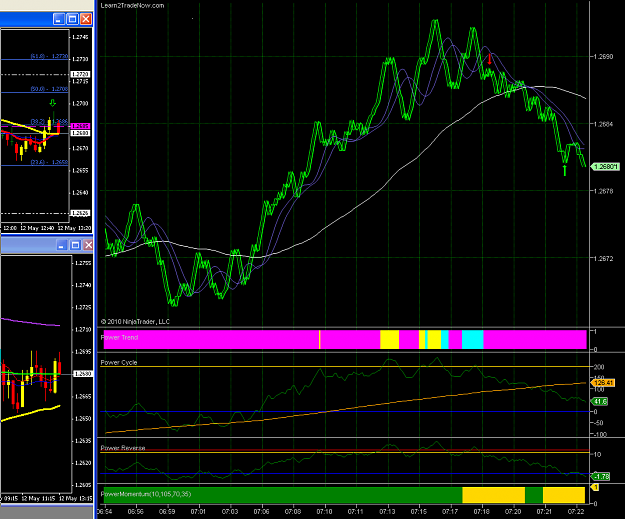Click the 1.2745 axis label in upper-left chart
The image size is (625, 519).
coord(81,37)
